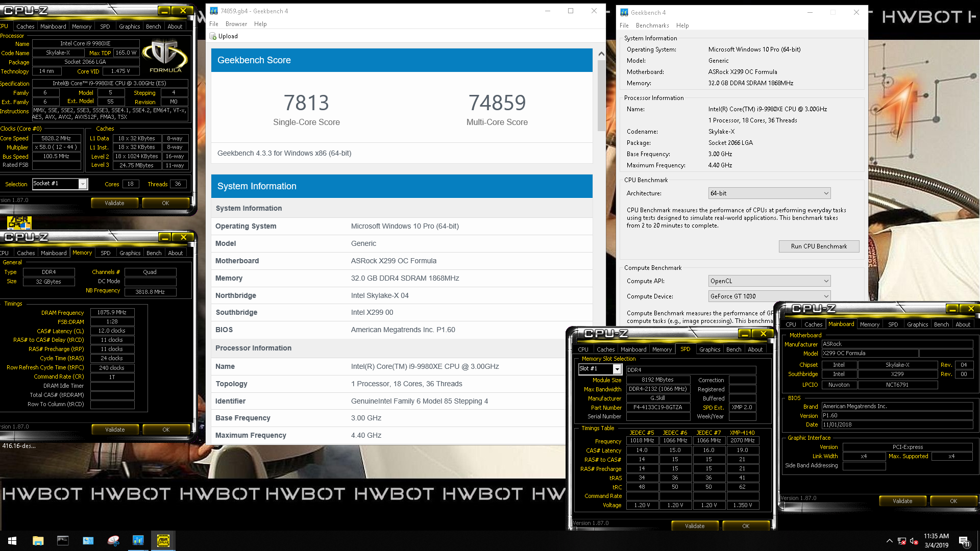Click Validate in the CPU-Z Mainboard window
This screenshot has height=551, width=980.
pos(902,501)
